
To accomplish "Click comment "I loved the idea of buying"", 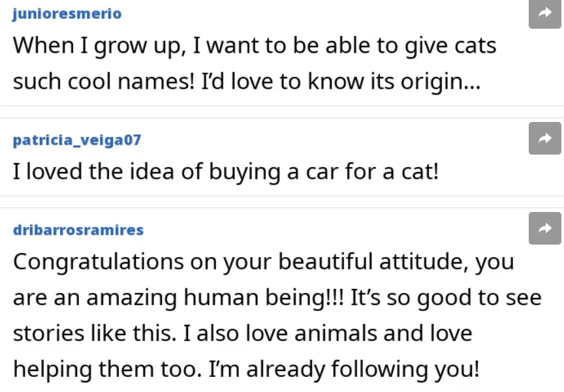I will point(226,172).
